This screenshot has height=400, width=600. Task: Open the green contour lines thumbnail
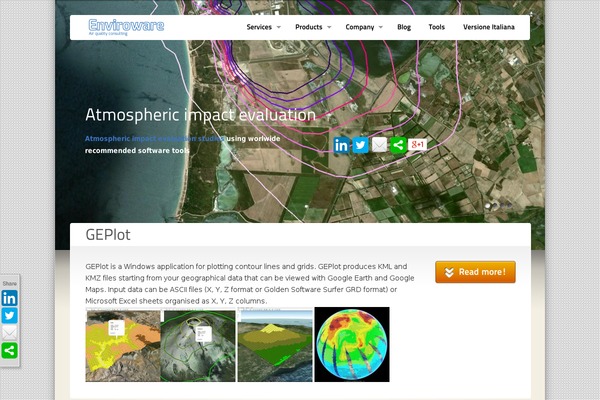[x=198, y=345]
